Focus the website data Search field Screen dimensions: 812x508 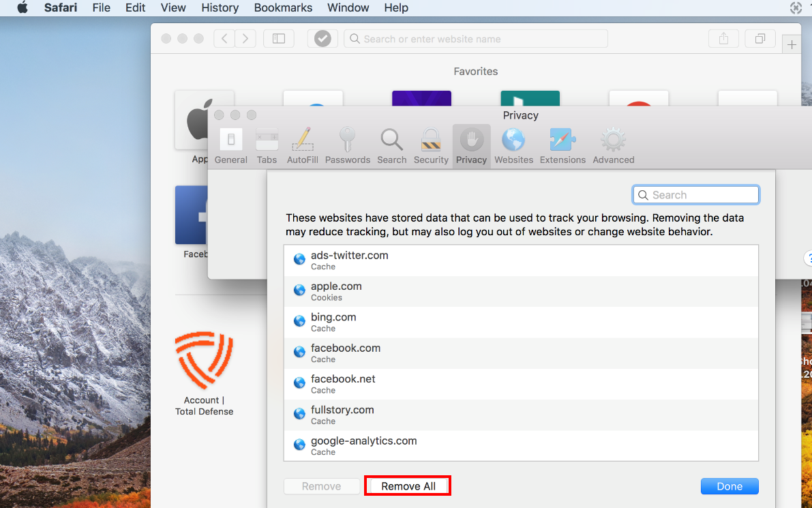point(696,195)
